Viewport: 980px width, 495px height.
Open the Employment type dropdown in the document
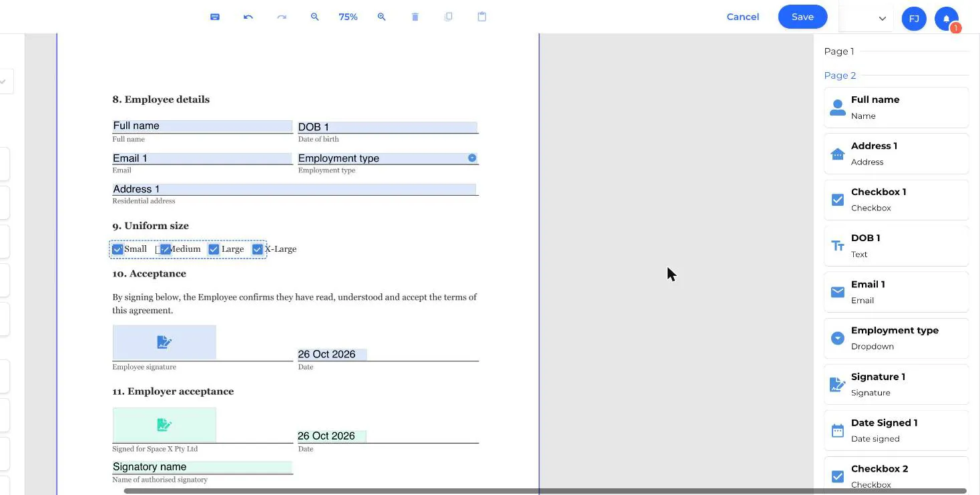[387, 158]
